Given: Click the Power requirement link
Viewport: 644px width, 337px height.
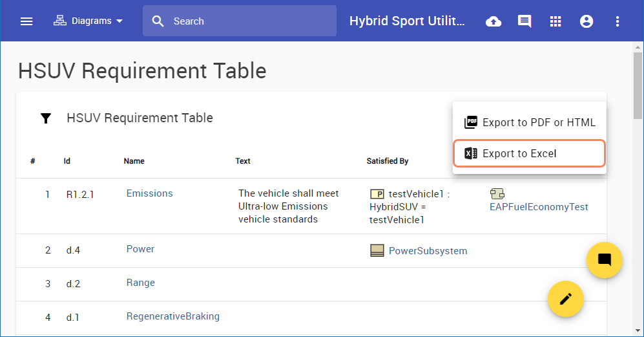Looking at the screenshot, I should (141, 249).
